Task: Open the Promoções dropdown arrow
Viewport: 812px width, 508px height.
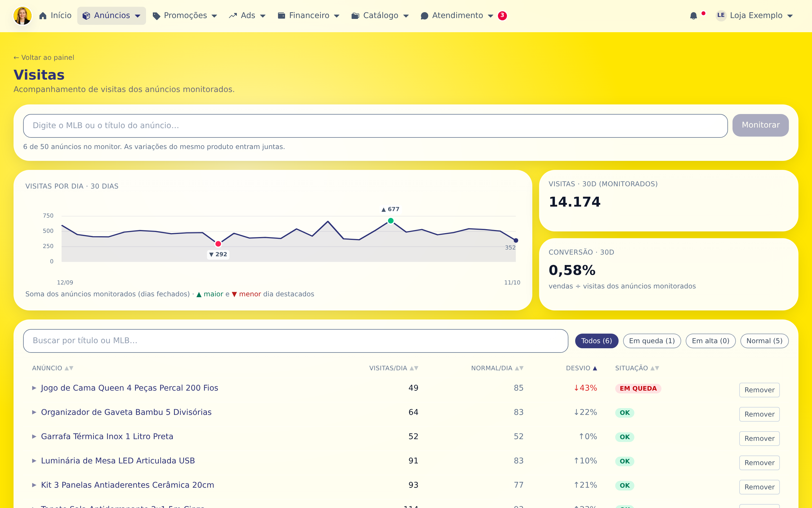Action: [x=214, y=16]
